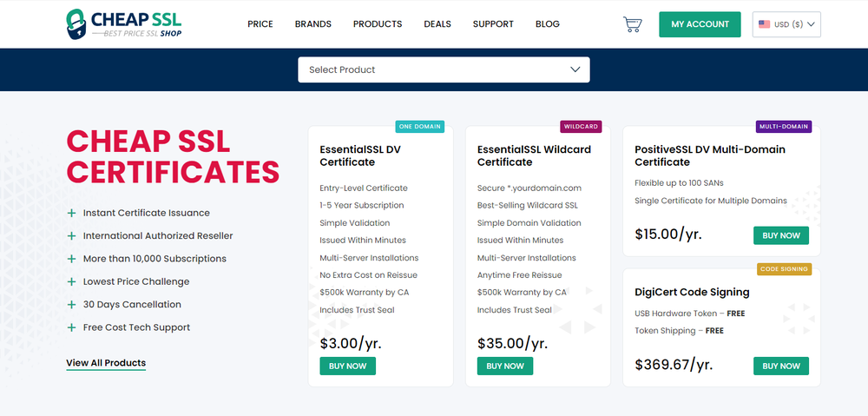Click the MULTI-DOMAIN badge
Screen dimensions: 868x416
784,127
